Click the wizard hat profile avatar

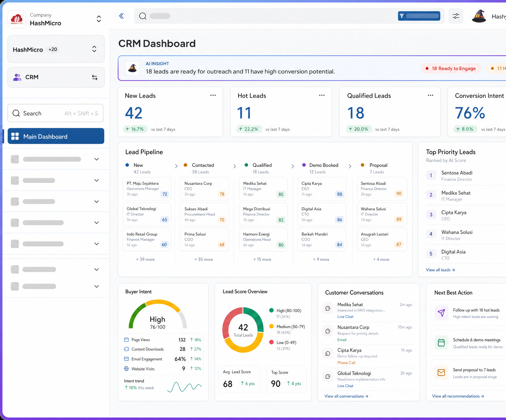click(x=479, y=16)
